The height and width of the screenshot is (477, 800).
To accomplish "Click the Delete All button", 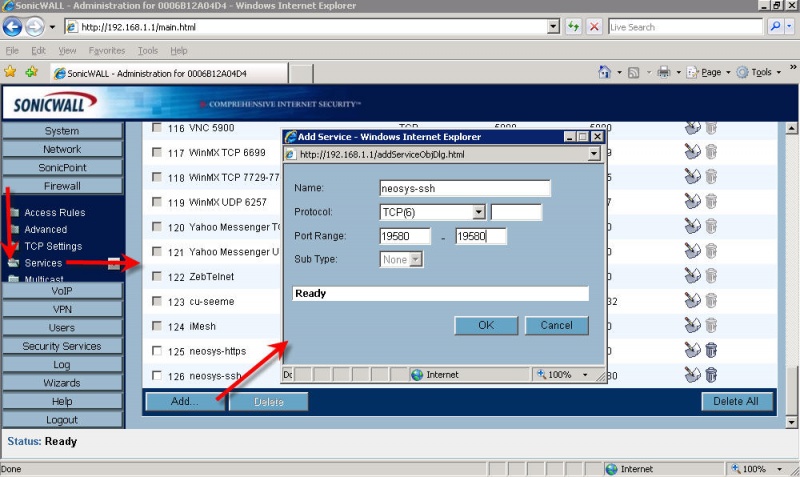I will point(736,401).
